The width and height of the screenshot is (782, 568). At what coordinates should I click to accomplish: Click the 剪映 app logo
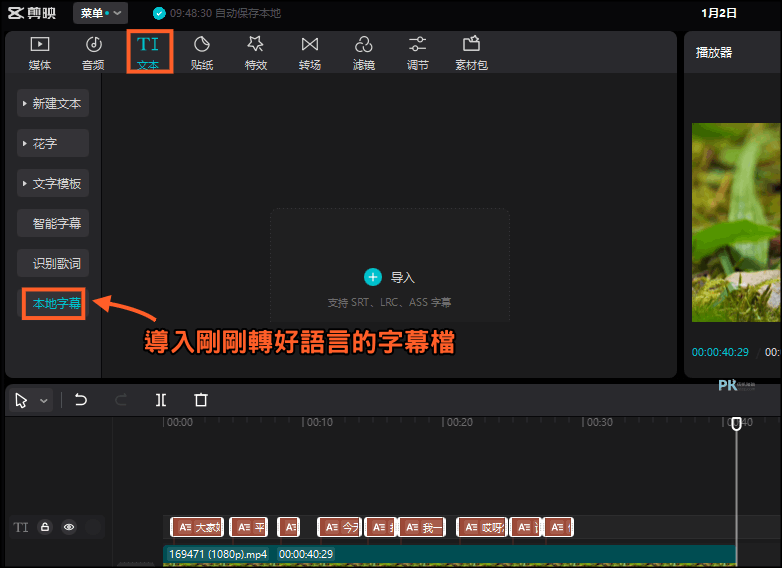(x=32, y=13)
